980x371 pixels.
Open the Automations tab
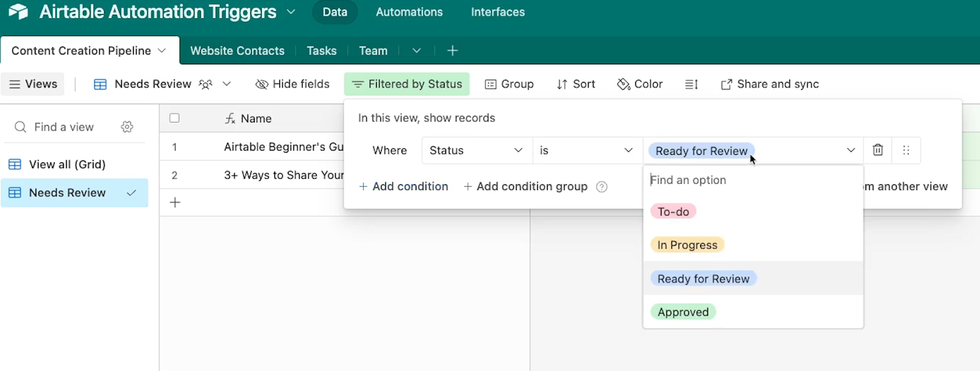409,12
